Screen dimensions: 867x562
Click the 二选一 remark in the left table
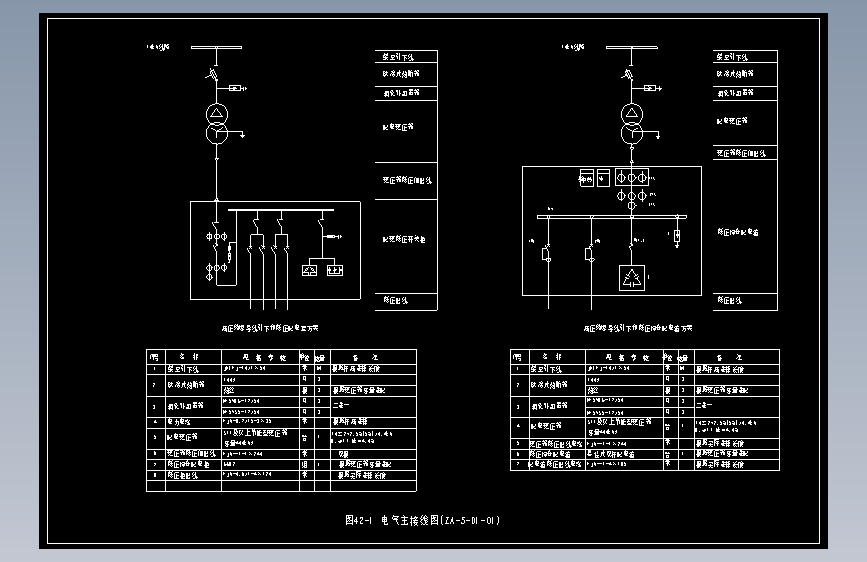coord(341,405)
